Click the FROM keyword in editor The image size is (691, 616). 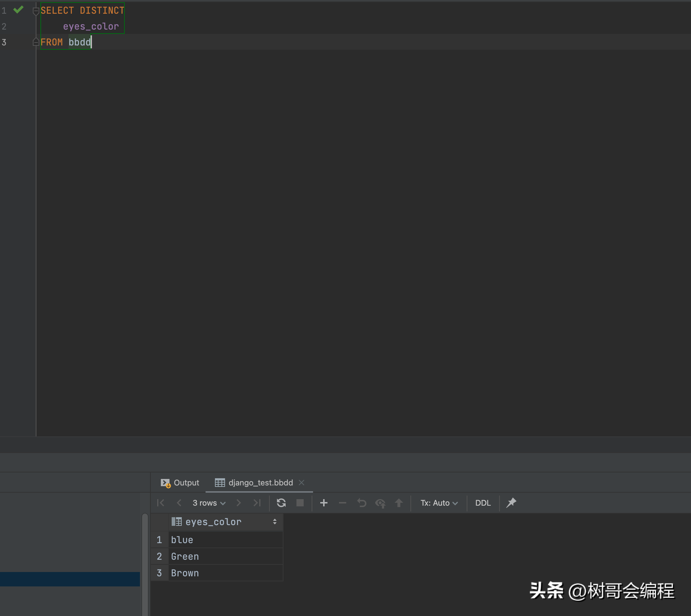click(x=52, y=42)
